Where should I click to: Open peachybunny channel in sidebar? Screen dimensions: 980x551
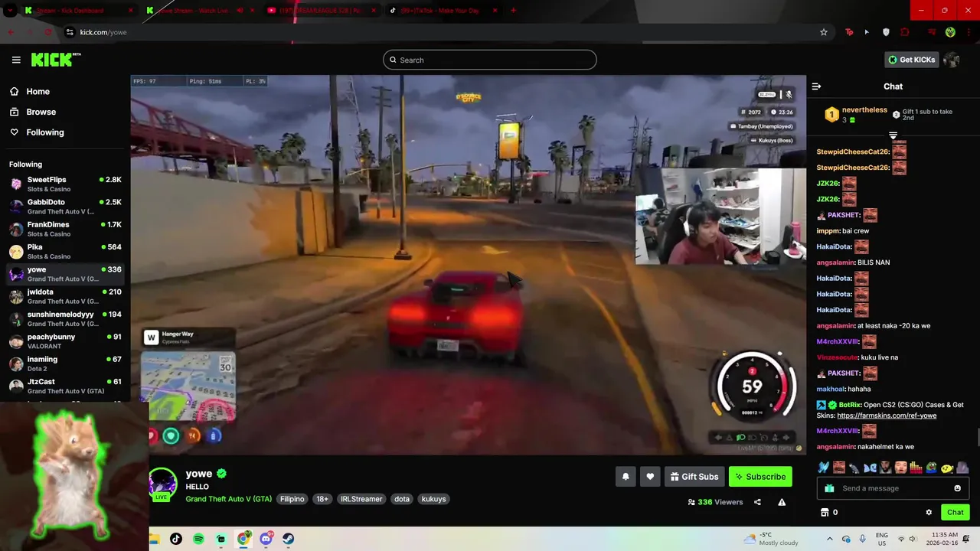point(65,341)
